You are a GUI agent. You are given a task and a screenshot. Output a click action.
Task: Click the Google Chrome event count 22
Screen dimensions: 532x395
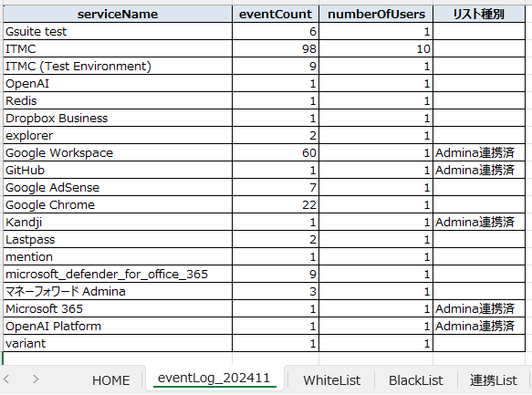tap(276, 204)
